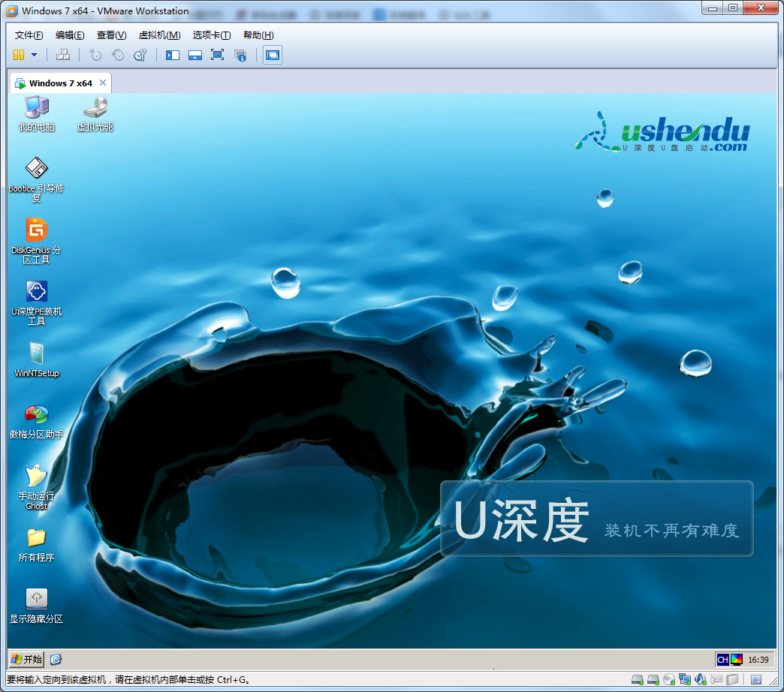Select the 所有程序 folder icon
The image size is (784, 692).
(37, 545)
